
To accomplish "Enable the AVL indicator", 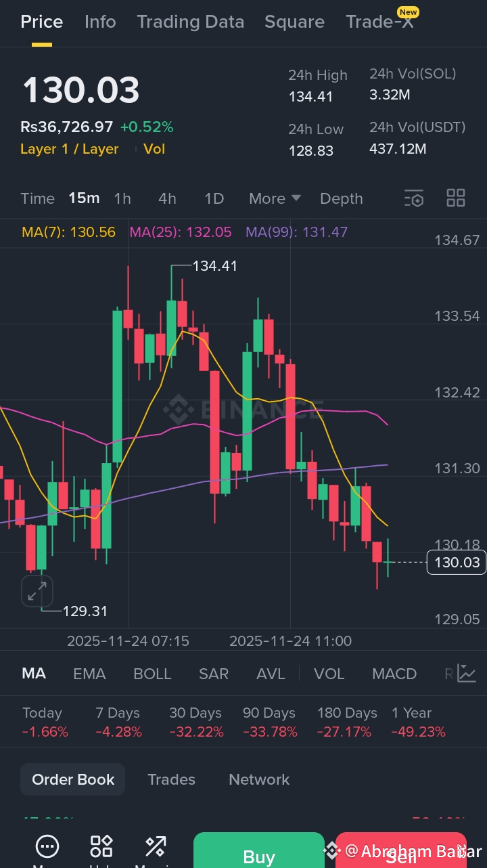I will pos(271,674).
